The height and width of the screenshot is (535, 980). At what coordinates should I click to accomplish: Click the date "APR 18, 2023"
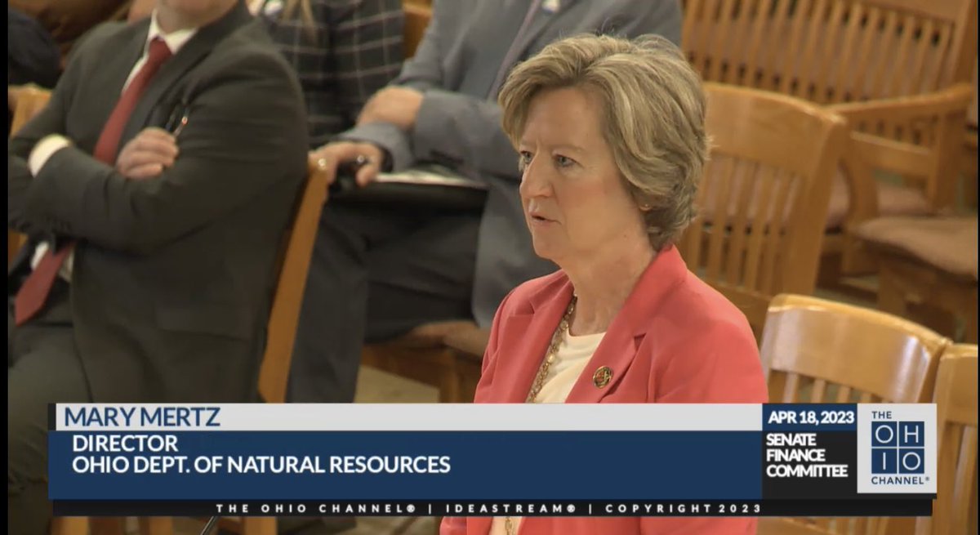tap(810, 417)
